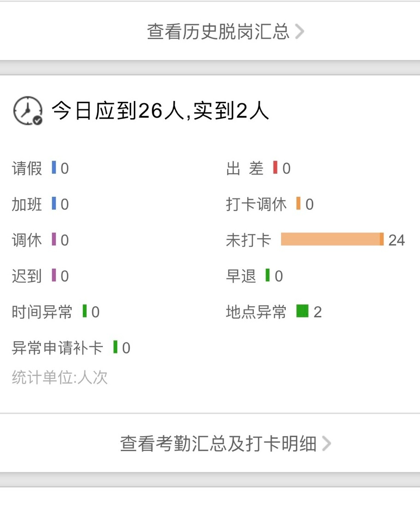Viewport: 420px width, 509px height.
Task: Tap the 迟到 statistic label
Action: 26,276
